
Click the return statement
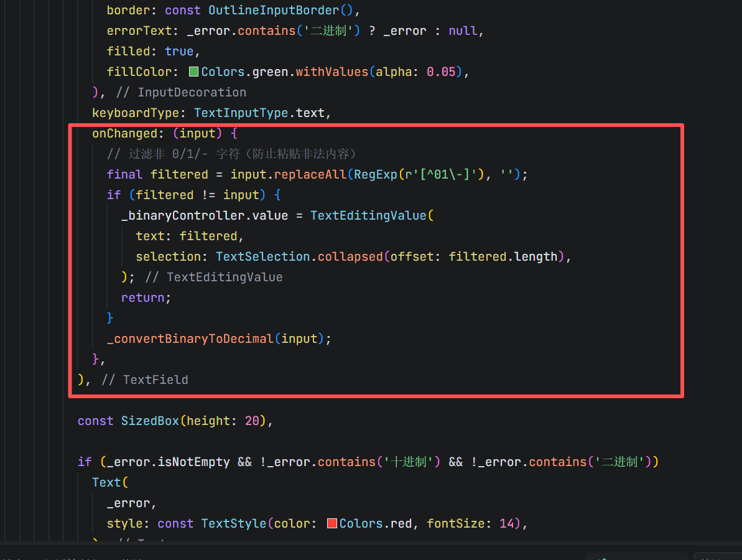tap(146, 297)
